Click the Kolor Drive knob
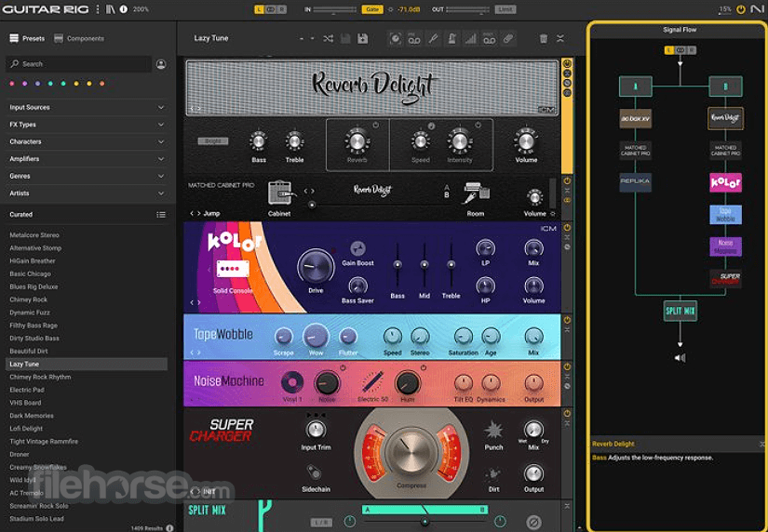 316,266
